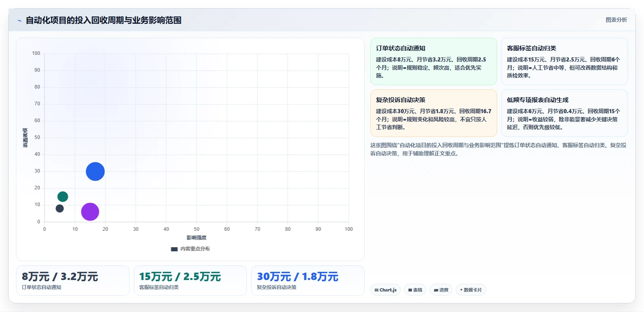Click the icon inside the 进度 tag

pos(436,290)
